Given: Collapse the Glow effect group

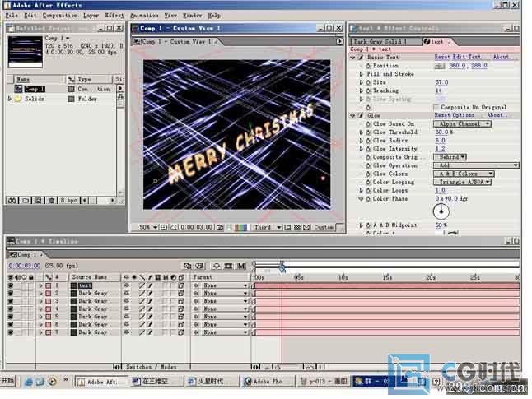Looking at the screenshot, I should 352,116.
